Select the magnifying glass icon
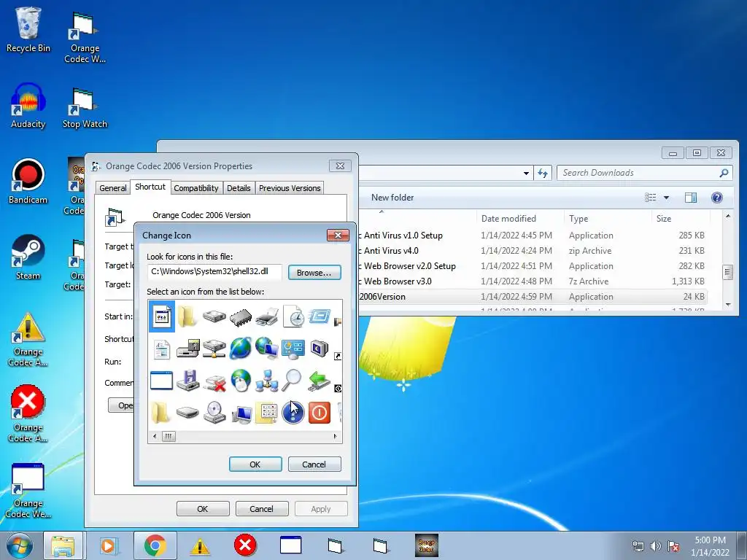The height and width of the screenshot is (560, 747). [x=292, y=381]
